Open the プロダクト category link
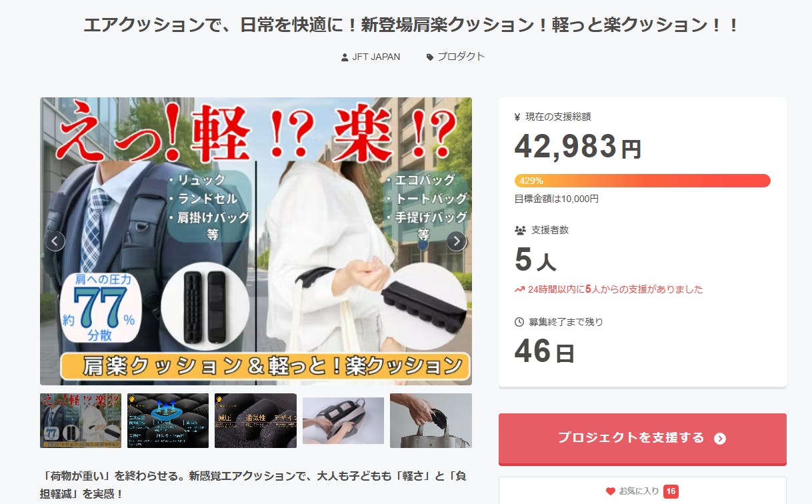This screenshot has width=812, height=504. pos(461,57)
